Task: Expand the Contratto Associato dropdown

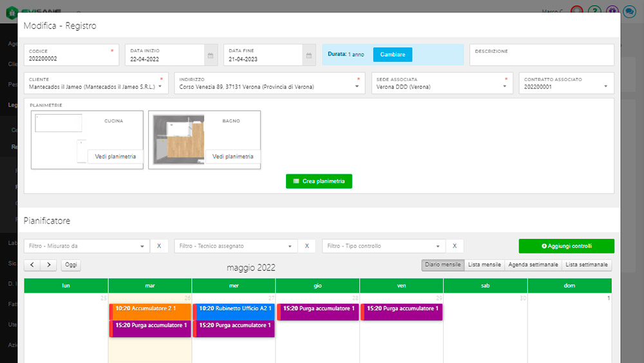Action: click(x=605, y=86)
